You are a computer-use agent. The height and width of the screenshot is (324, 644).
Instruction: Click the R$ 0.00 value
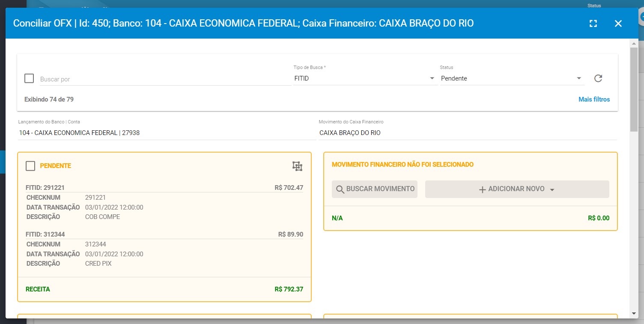[599, 218]
